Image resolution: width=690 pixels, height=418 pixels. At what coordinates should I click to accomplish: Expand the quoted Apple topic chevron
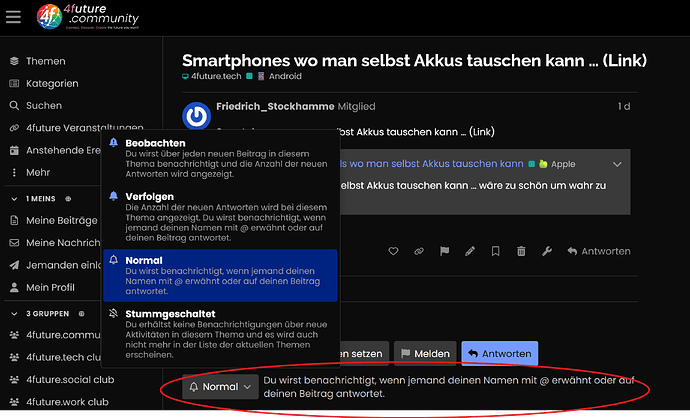[617, 164]
